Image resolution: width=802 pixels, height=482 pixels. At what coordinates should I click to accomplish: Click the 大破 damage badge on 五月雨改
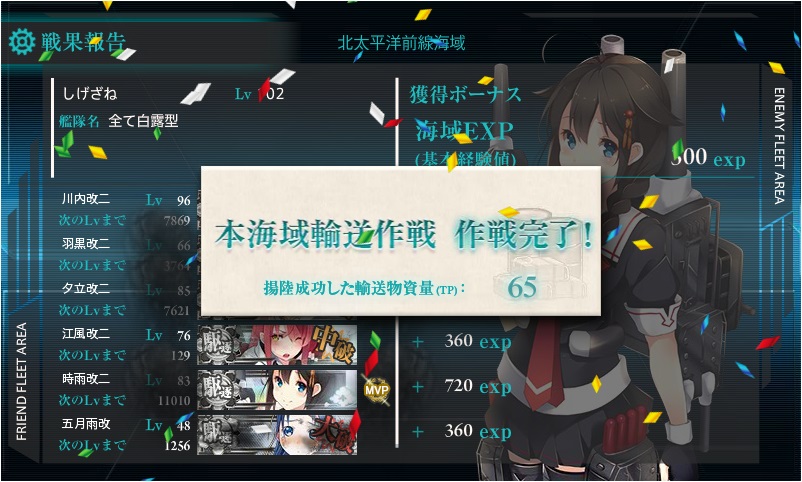tap(333, 434)
